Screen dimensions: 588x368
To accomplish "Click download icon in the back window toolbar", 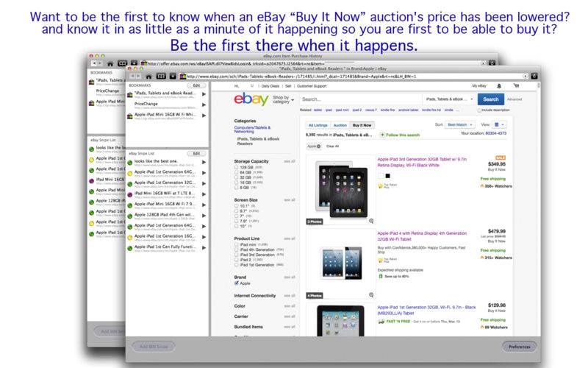I will 134,63.
